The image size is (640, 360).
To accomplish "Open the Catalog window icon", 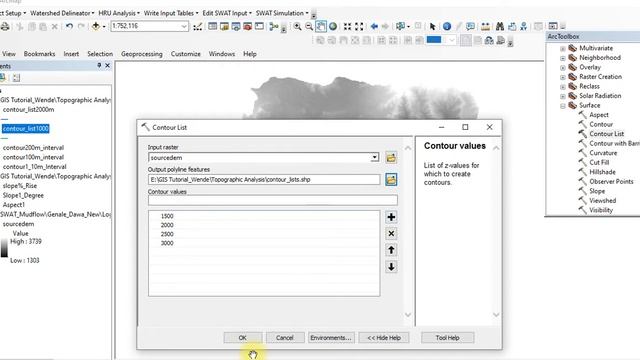I will 224,27.
